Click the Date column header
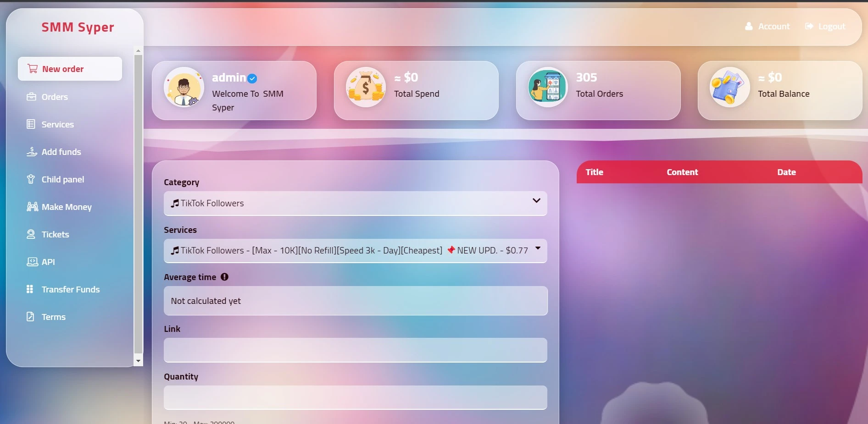Viewport: 868px width, 424px height. point(786,172)
